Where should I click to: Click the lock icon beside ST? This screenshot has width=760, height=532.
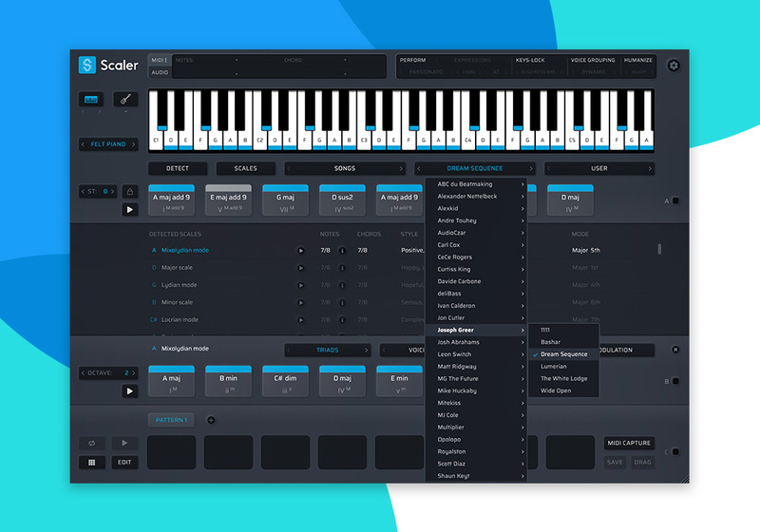(x=130, y=191)
